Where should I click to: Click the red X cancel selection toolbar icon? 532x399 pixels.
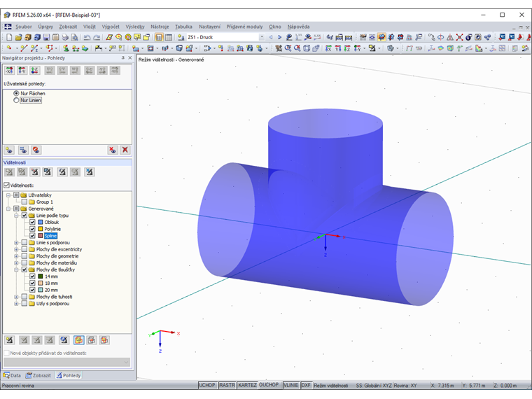pos(459,37)
